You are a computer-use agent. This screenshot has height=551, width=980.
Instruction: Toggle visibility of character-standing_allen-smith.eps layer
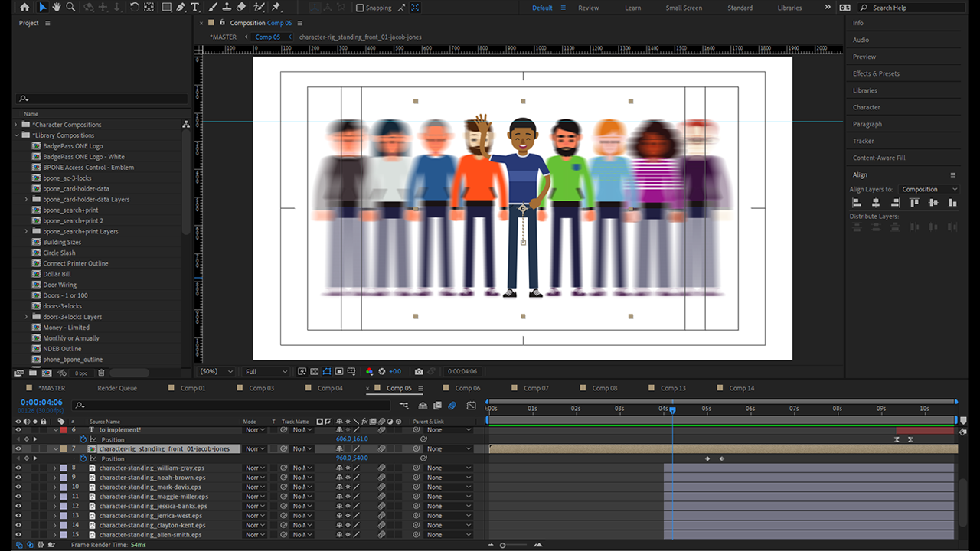coord(18,535)
